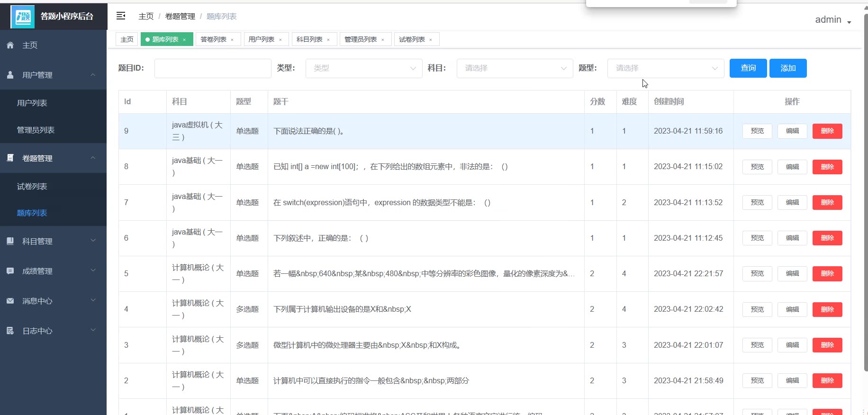
Task: Delete the question with Id 9
Action: coord(827,131)
